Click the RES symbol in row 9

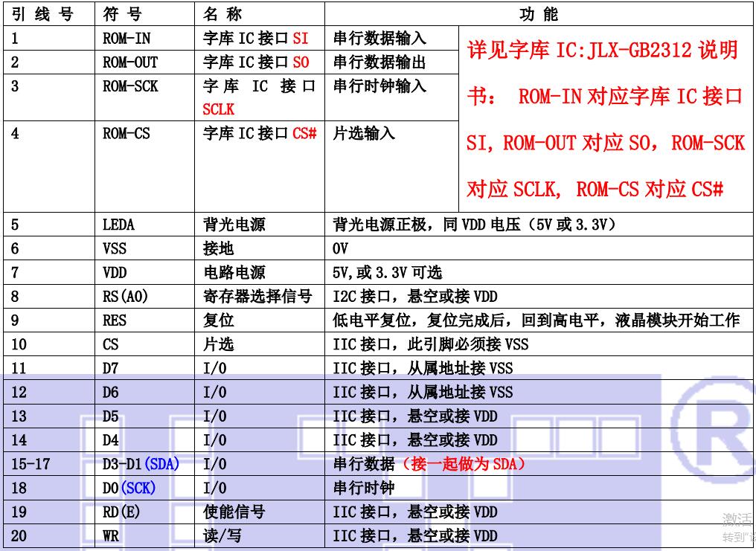tap(115, 320)
